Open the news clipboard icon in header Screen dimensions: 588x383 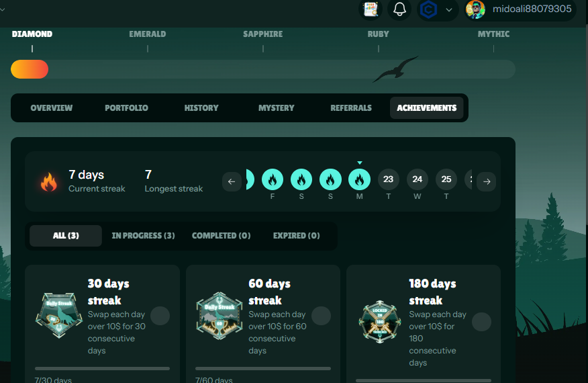(x=371, y=9)
